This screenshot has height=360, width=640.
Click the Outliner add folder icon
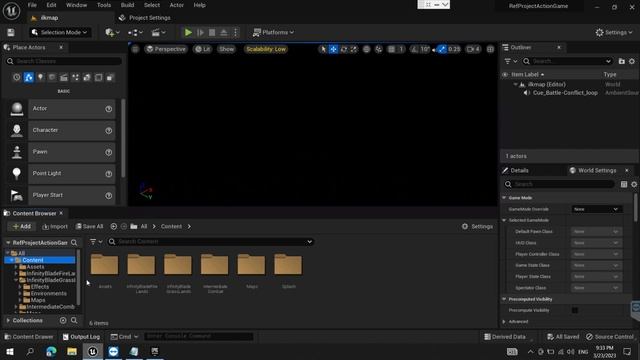(x=621, y=61)
